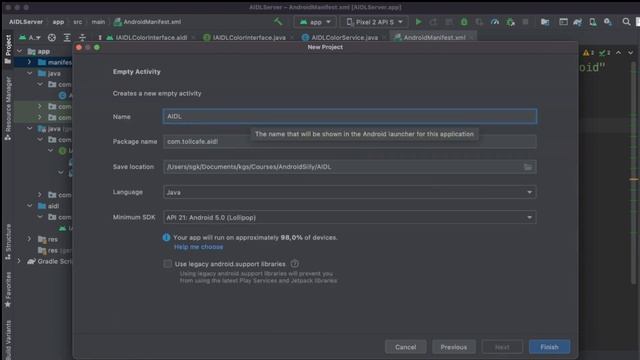Collapse the app module tree node

[x=19, y=51]
